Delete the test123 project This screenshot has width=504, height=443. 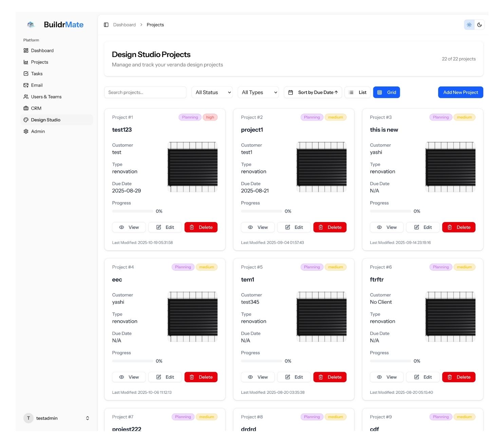pyautogui.click(x=201, y=227)
